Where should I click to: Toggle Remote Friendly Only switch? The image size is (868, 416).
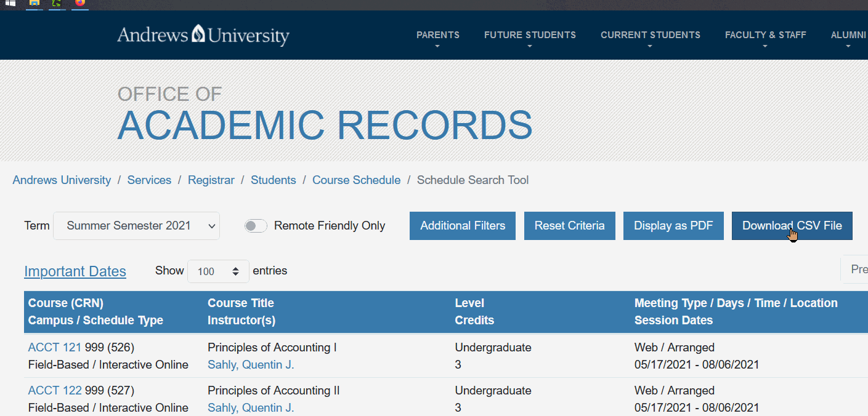[x=256, y=226]
